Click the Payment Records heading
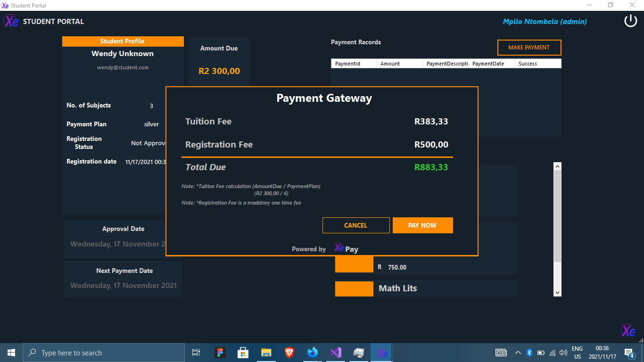The height and width of the screenshot is (362, 644). [356, 42]
